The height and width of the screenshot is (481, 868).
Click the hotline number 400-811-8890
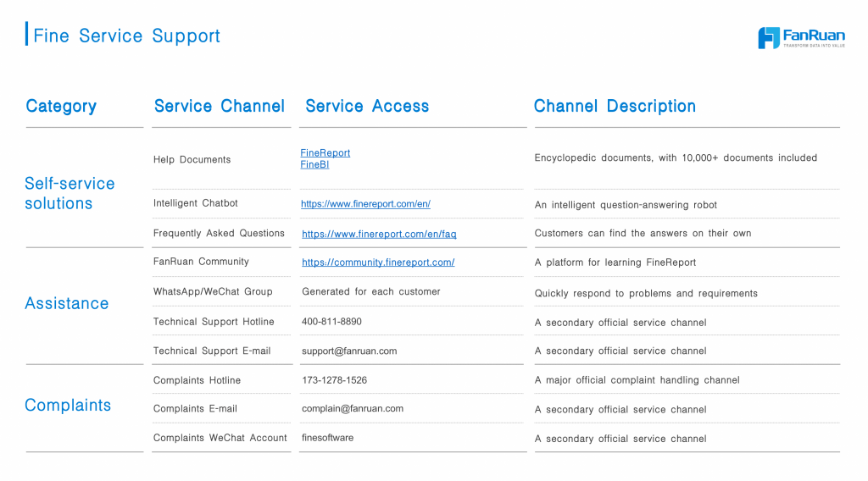point(331,322)
